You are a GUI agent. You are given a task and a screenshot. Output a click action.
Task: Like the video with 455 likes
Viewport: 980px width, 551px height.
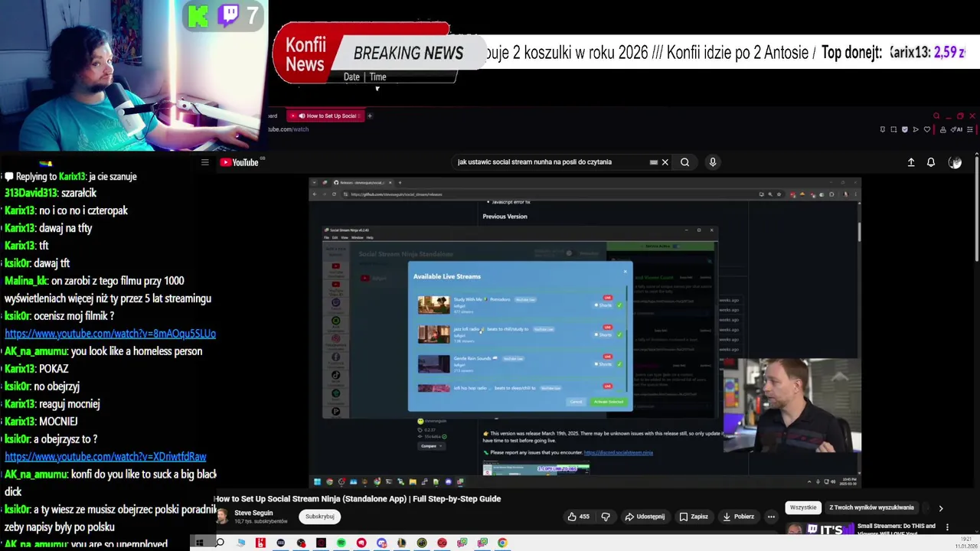[x=578, y=517]
